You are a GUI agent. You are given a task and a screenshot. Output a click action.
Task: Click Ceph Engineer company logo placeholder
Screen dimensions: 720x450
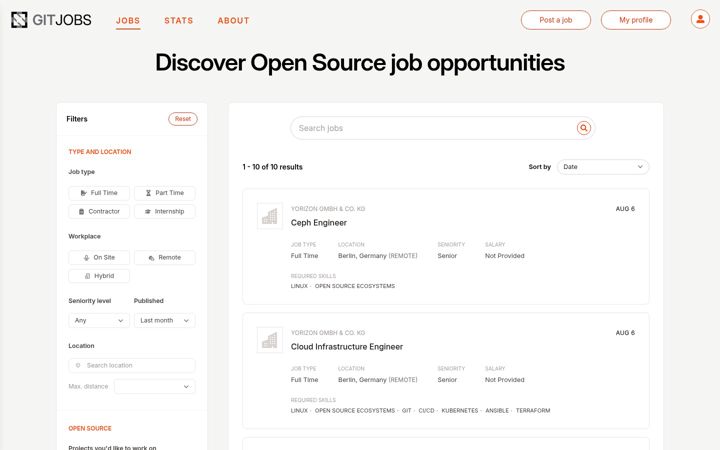[x=270, y=216]
